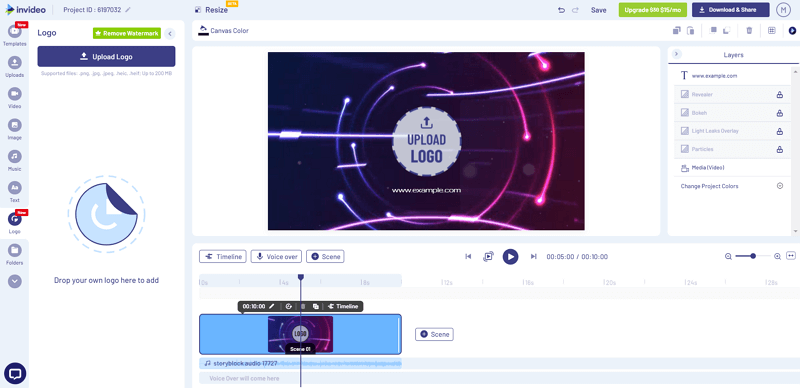Duplicate the scene from popup

click(316, 306)
